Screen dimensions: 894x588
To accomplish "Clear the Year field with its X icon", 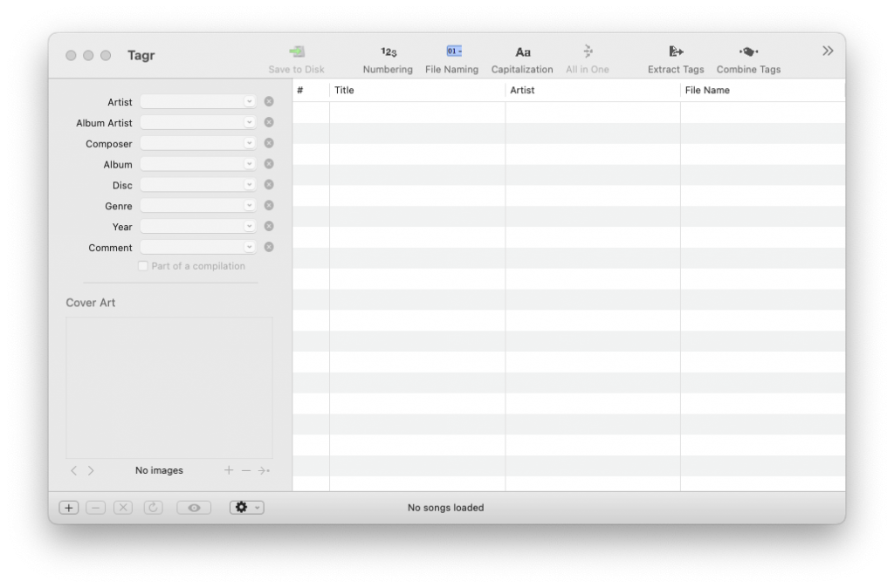I will (x=269, y=226).
